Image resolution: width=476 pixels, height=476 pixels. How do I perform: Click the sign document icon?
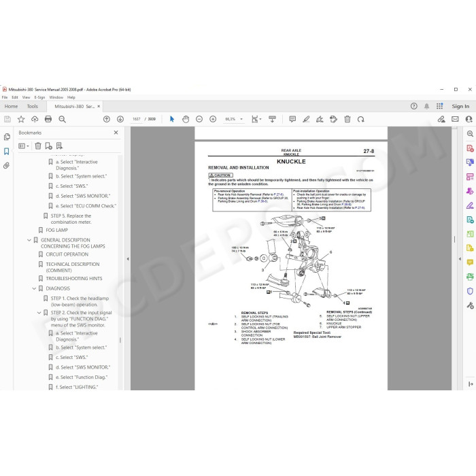click(320, 119)
